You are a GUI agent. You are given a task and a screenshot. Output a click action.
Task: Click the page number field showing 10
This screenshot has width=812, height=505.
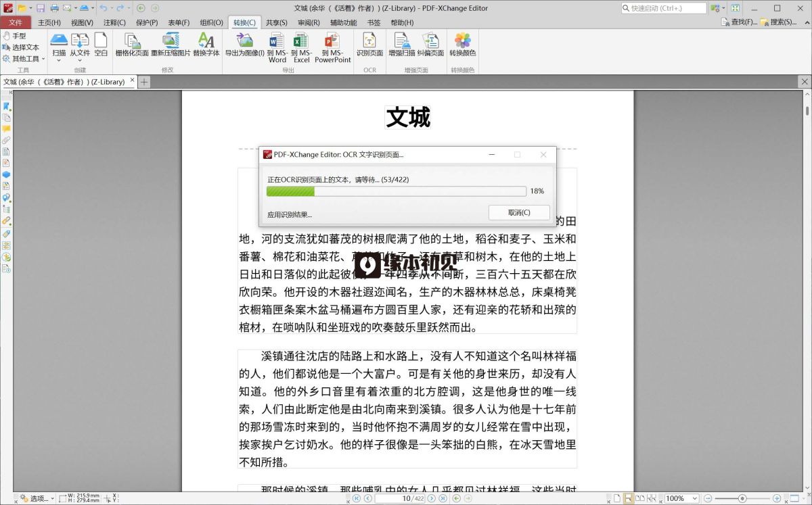(x=401, y=498)
